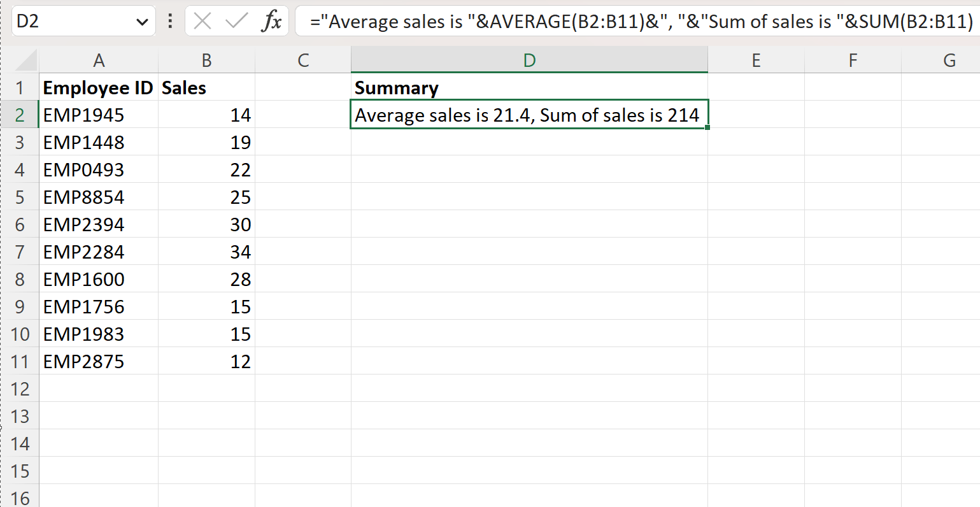Click the fill handle of cell D2
Image resolution: width=980 pixels, height=507 pixels.
[x=707, y=128]
